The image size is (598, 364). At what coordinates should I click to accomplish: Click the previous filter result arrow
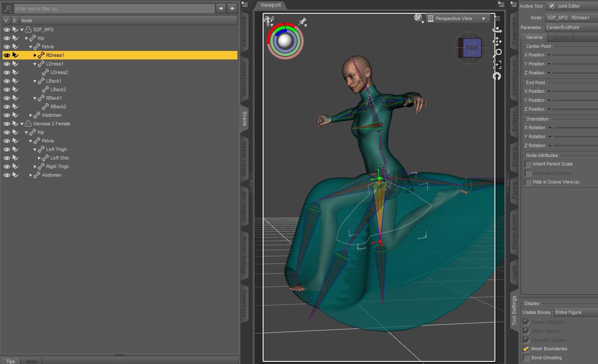(221, 8)
